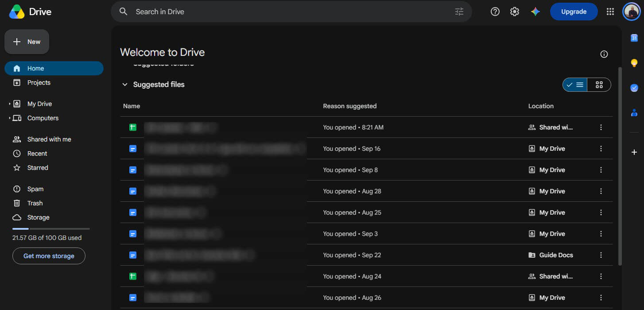This screenshot has width=644, height=310.
Task: Click '21.57 GB of 100 GB used' text
Action: point(47,238)
